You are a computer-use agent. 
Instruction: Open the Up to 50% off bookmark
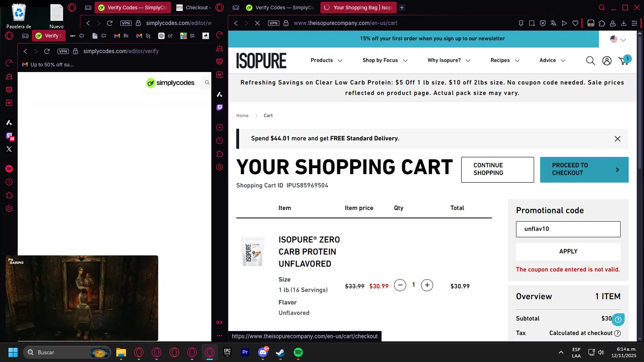point(48,65)
